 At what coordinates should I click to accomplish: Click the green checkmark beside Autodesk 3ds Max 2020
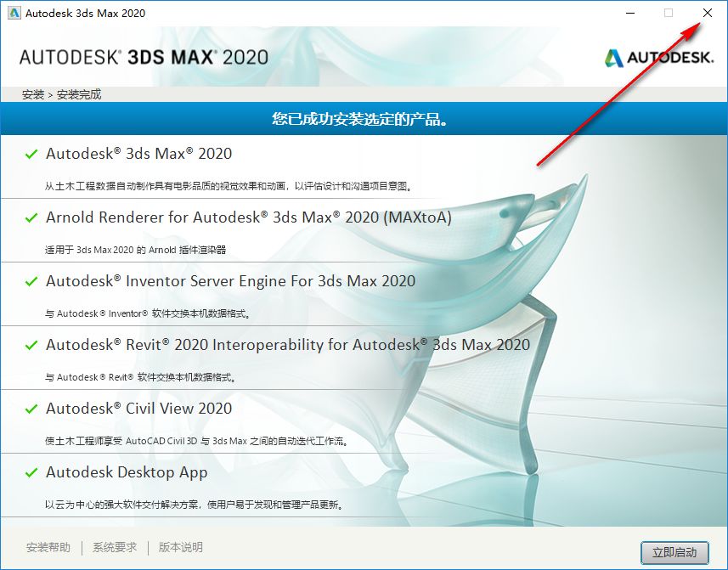coord(31,154)
